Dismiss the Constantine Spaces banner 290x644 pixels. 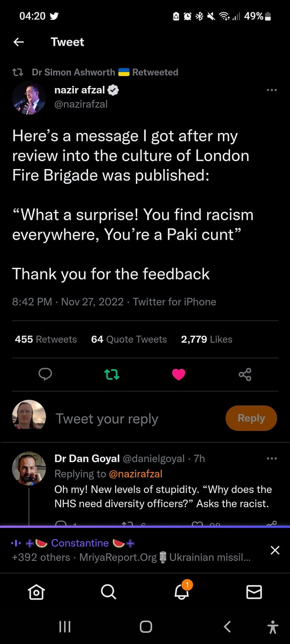(275, 550)
